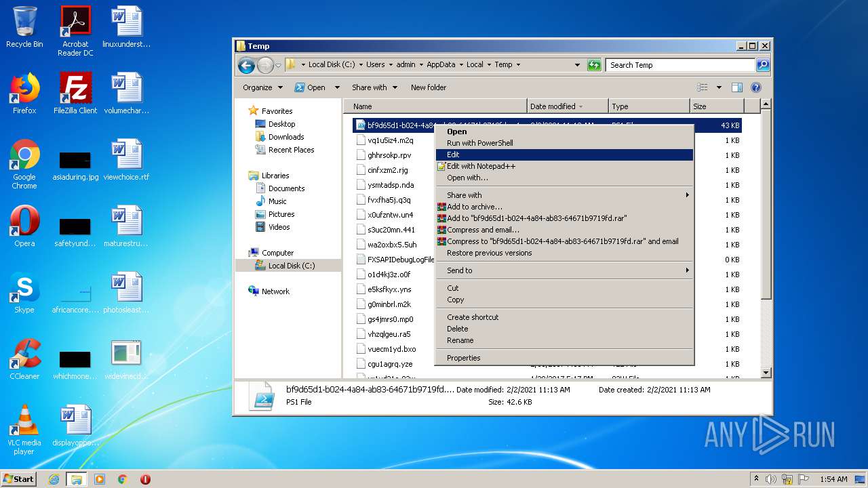
Task: Click the New folder toolbar button
Action: [x=428, y=87]
